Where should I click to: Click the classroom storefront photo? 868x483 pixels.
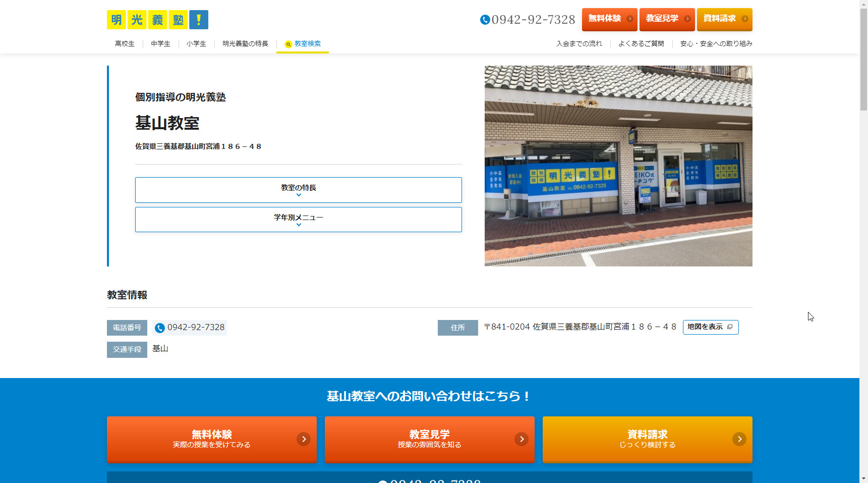coord(618,166)
